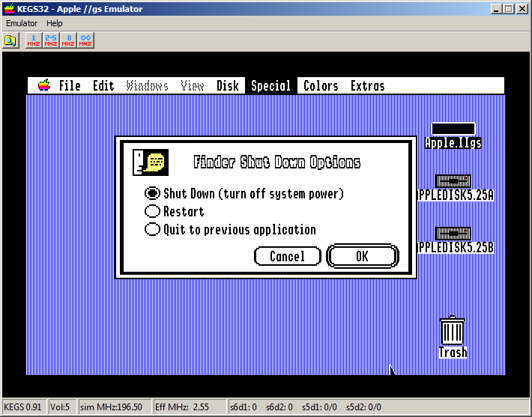Viewport: 532px width, 417px height.
Task: Confirm with the OK button
Action: (362, 256)
